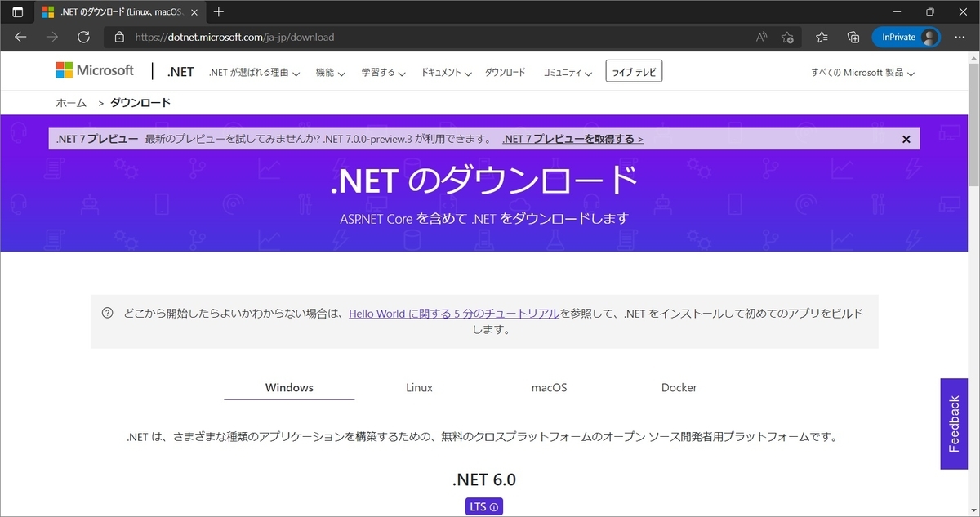The image size is (980, 517).
Task: Open Read aloud icon in address bar
Action: [761, 37]
